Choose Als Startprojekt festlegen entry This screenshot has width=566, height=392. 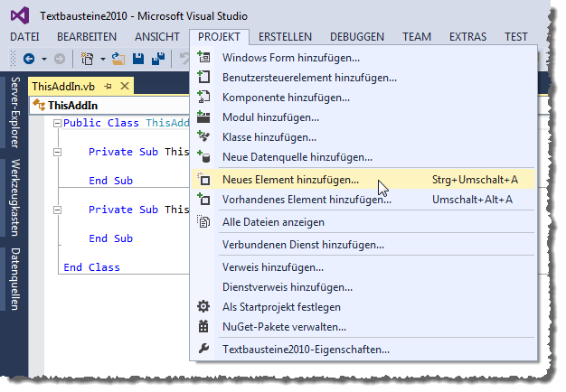[363, 307]
